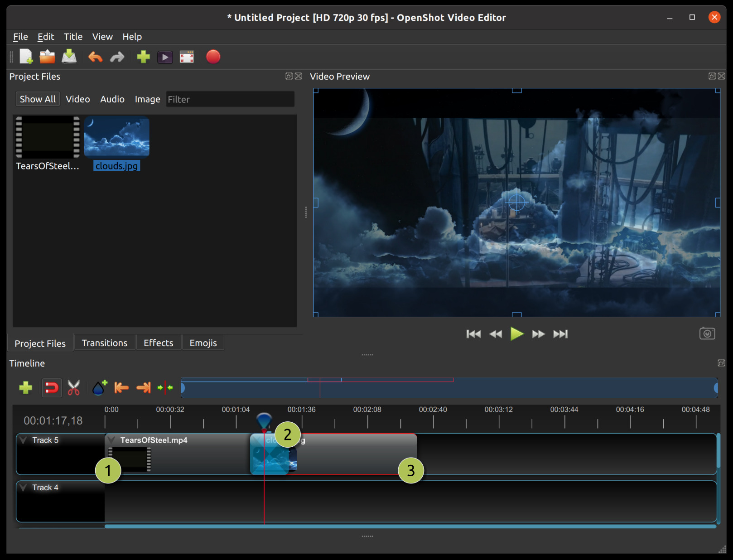Click the Show All filter button
This screenshot has height=560, width=733.
pyautogui.click(x=38, y=99)
